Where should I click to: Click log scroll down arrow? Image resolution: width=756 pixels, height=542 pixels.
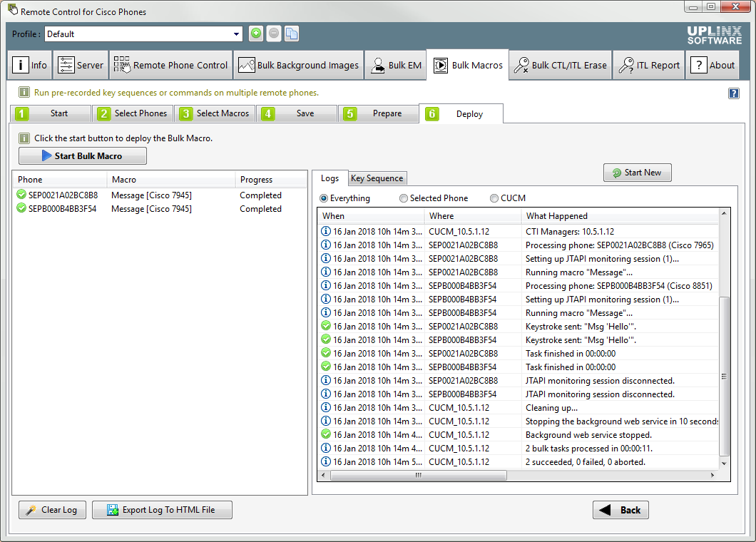tap(724, 463)
